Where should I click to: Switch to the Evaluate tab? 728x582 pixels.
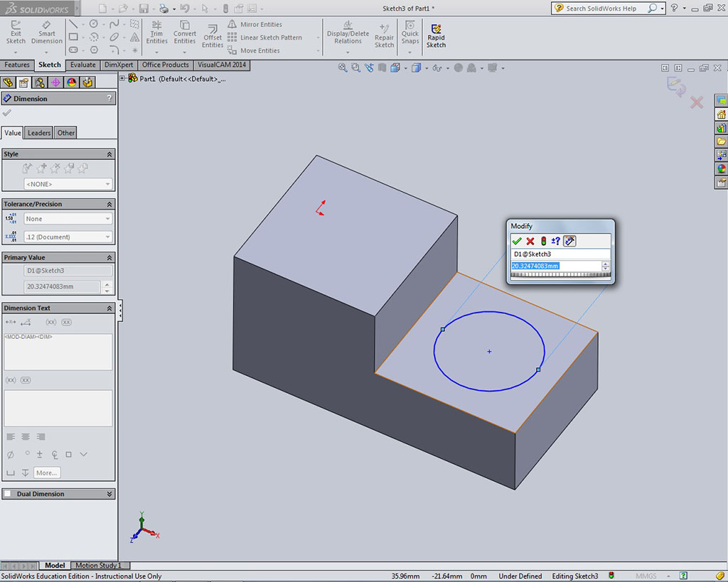[82, 65]
